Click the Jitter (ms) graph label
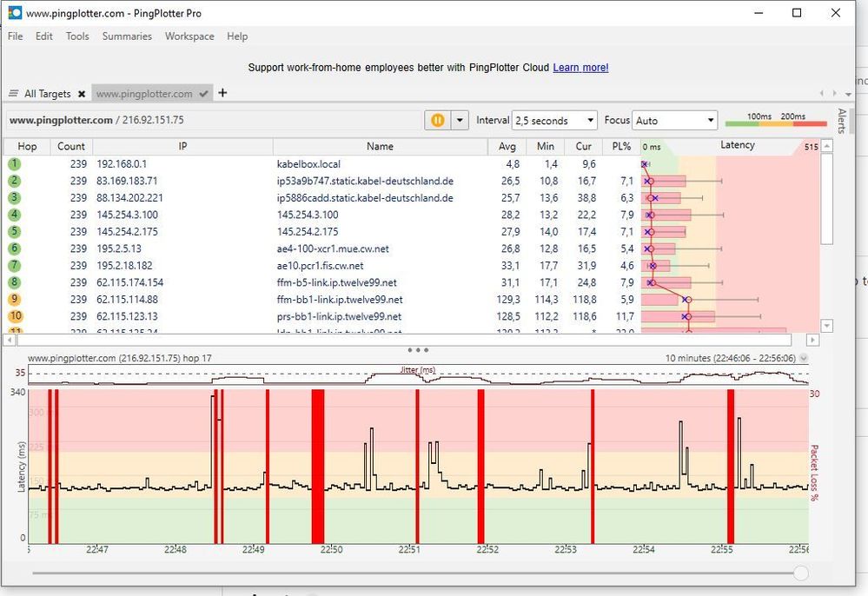The image size is (868, 596). coord(417,369)
